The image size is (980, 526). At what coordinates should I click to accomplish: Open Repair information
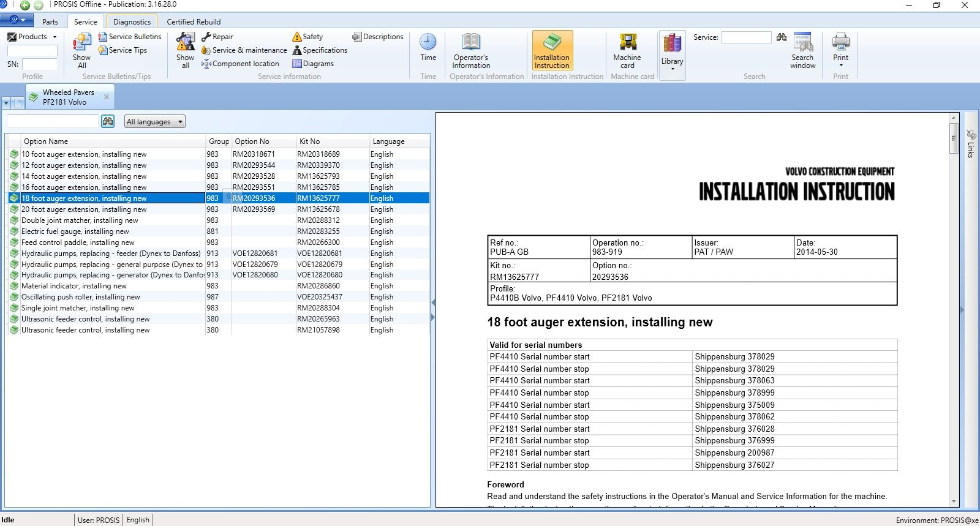(x=217, y=37)
